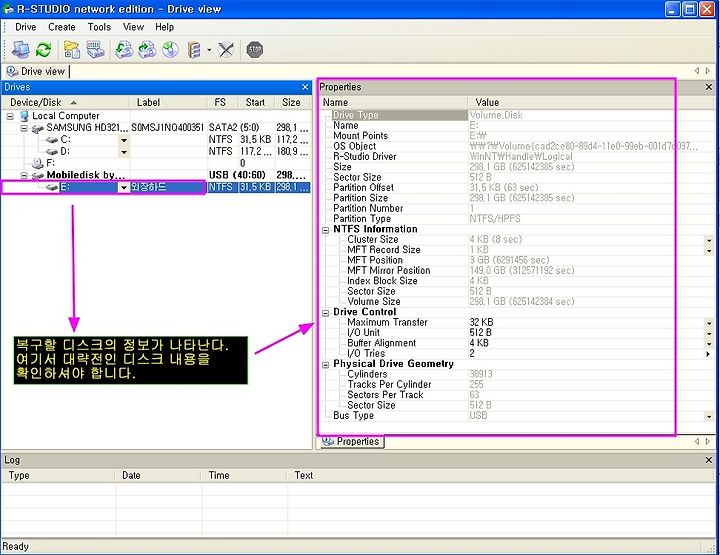Open the Bus Type value dropdown
The width and height of the screenshot is (720, 555).
pos(709,416)
